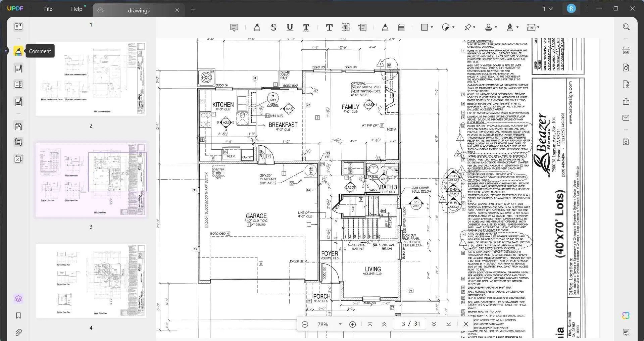644x341 pixels.
Task: Jump to the last page
Action: [449, 324]
